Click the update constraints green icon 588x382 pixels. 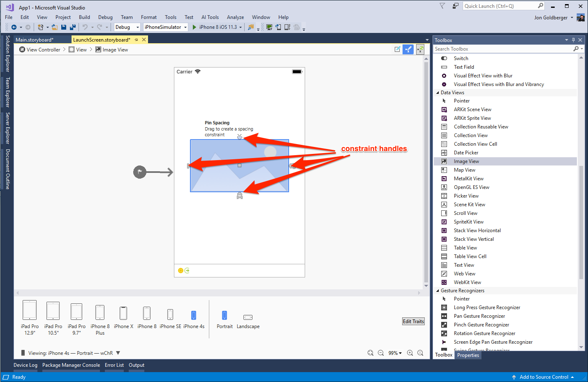coord(420,49)
